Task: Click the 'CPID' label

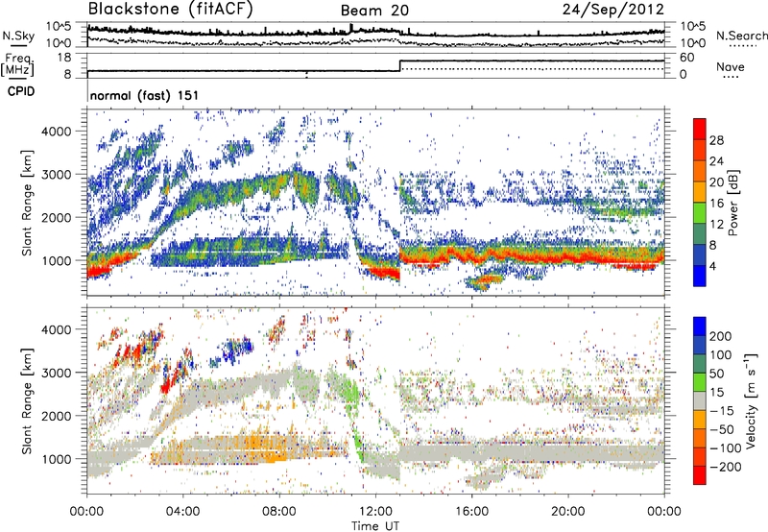Action: click(21, 91)
